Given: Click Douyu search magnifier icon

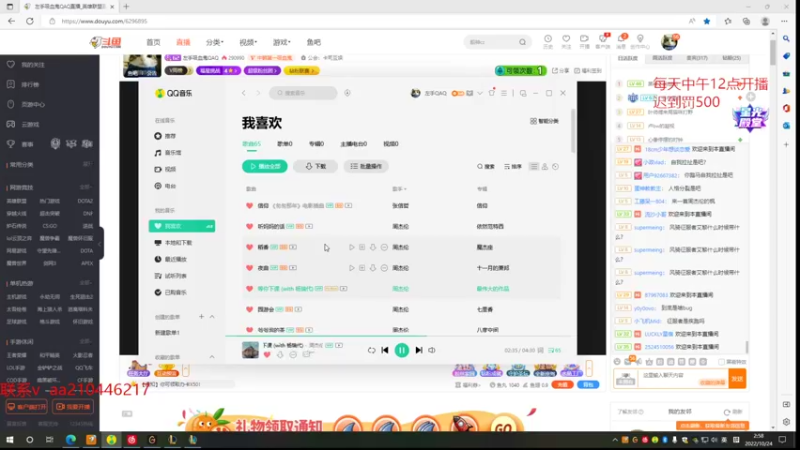Looking at the screenshot, I should tap(522, 42).
